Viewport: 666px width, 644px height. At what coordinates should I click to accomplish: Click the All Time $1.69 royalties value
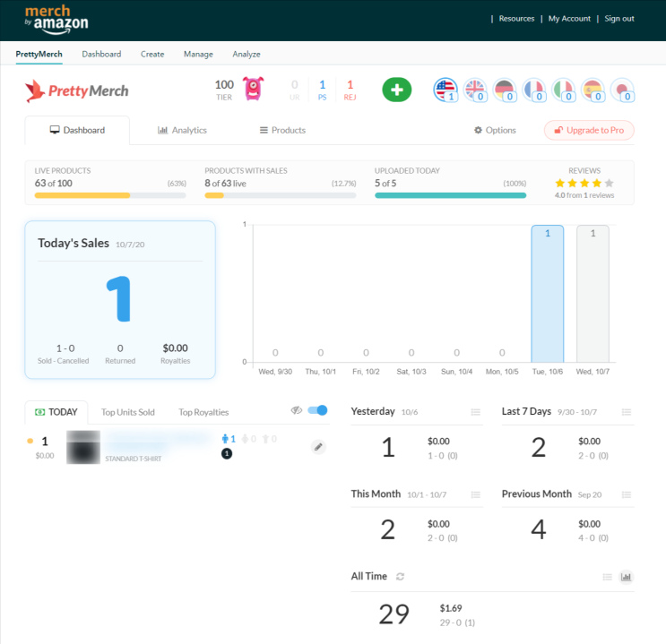[x=451, y=608]
